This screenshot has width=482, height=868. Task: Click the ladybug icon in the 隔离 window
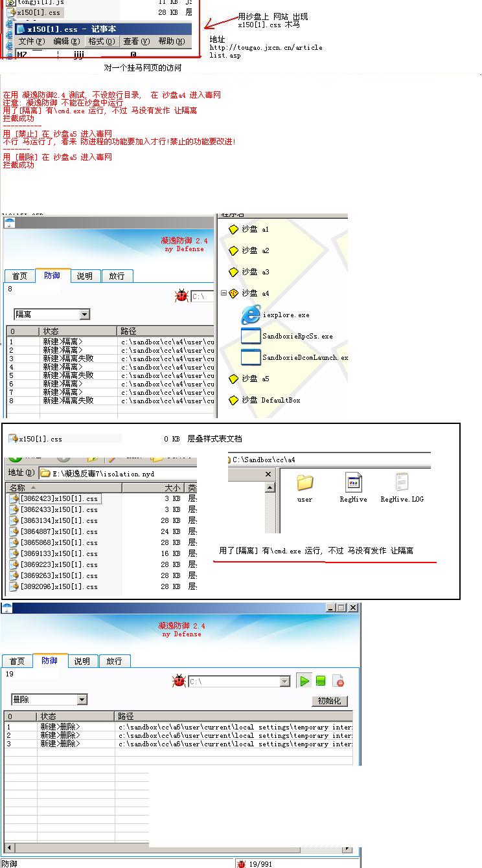pyautogui.click(x=181, y=296)
